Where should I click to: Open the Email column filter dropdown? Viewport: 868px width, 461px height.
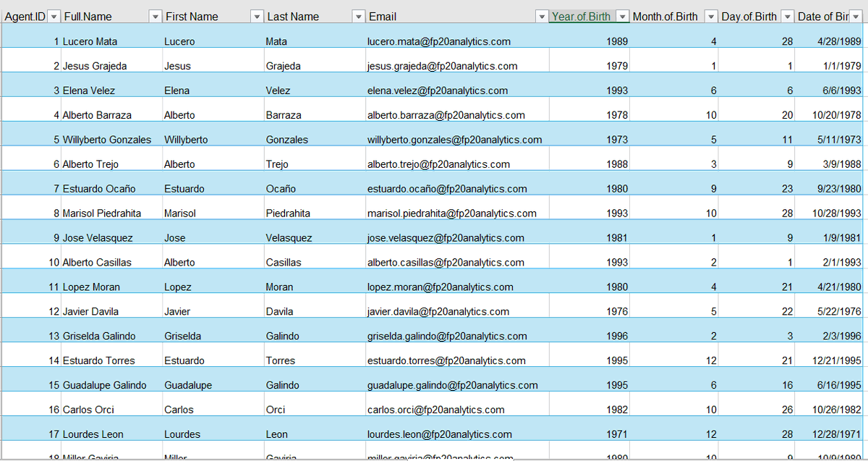tap(541, 16)
